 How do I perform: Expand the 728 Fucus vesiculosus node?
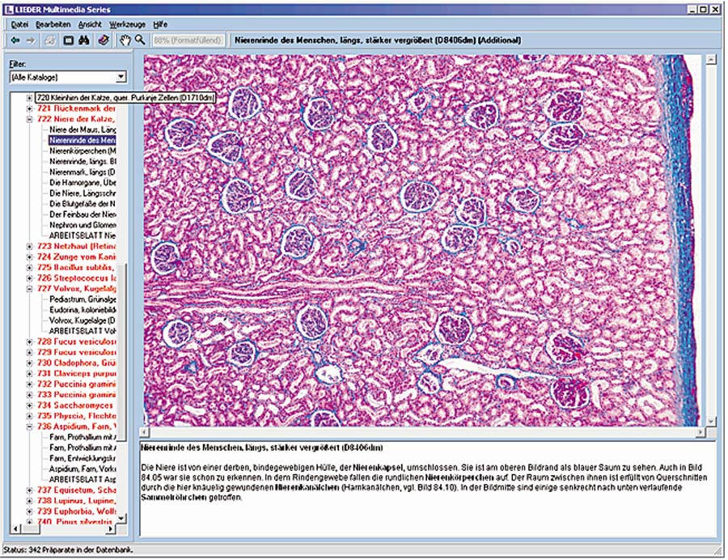(30, 342)
